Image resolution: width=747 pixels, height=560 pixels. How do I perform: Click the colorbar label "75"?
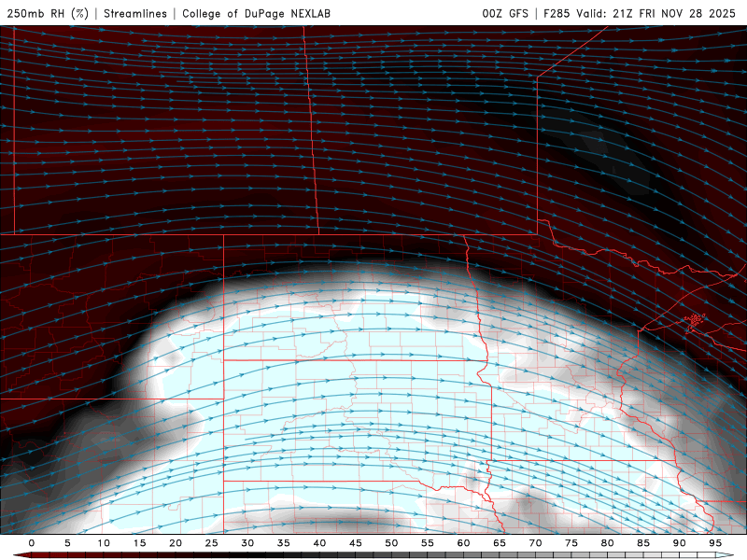[x=571, y=543]
